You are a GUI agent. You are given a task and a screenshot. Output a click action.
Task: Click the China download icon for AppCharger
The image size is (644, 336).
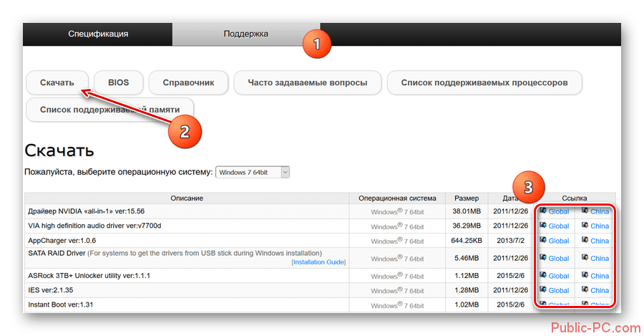pos(585,240)
